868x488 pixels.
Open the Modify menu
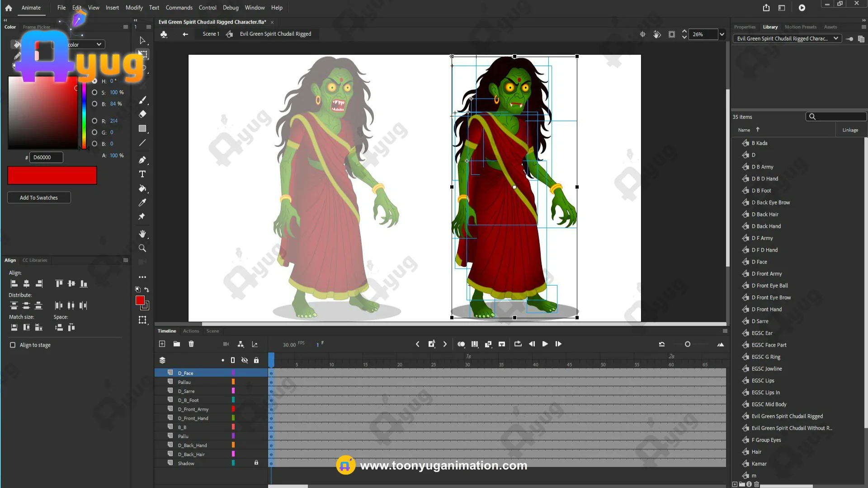pyautogui.click(x=134, y=8)
